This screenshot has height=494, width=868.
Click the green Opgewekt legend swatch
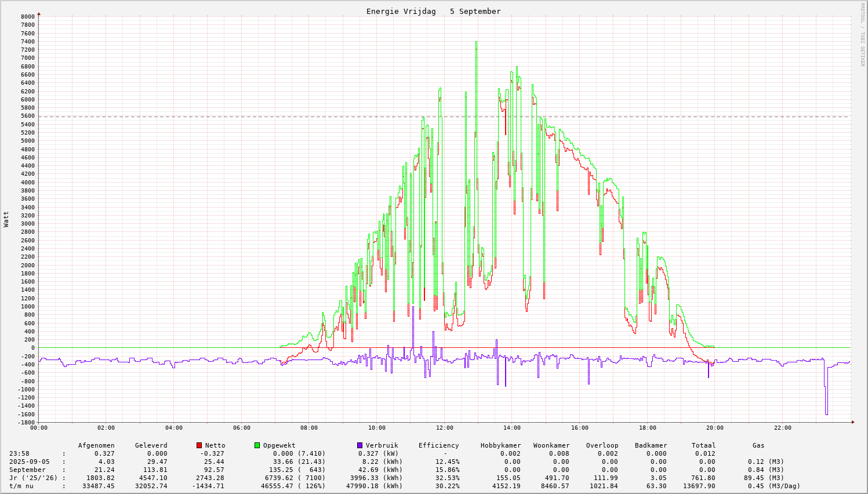click(257, 445)
